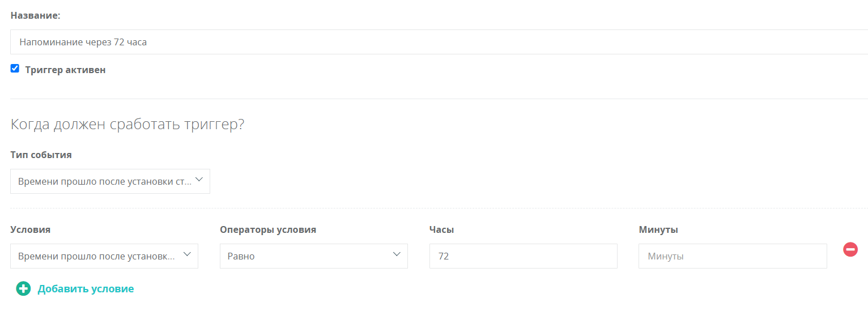Expand the chevron in the 'Тип события' field
Screen dimensions: 868x315
tap(198, 180)
